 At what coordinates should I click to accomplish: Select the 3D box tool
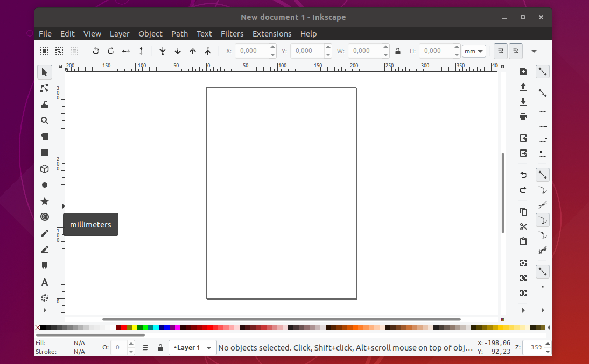point(45,169)
